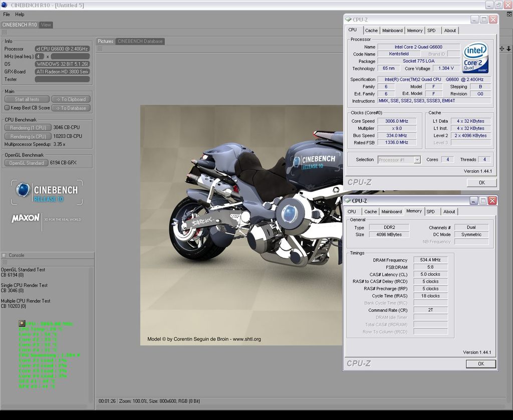Click the rendered motorcycle picture

click(241, 225)
